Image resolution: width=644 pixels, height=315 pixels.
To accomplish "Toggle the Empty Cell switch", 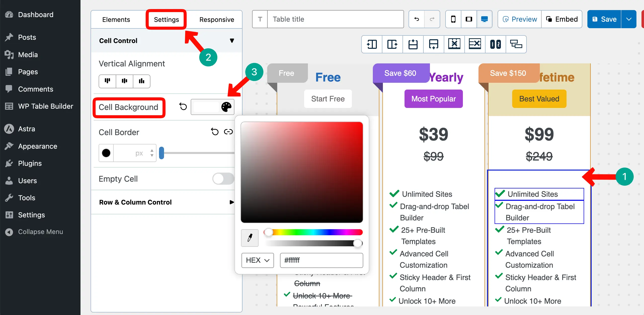I will 223,179.
